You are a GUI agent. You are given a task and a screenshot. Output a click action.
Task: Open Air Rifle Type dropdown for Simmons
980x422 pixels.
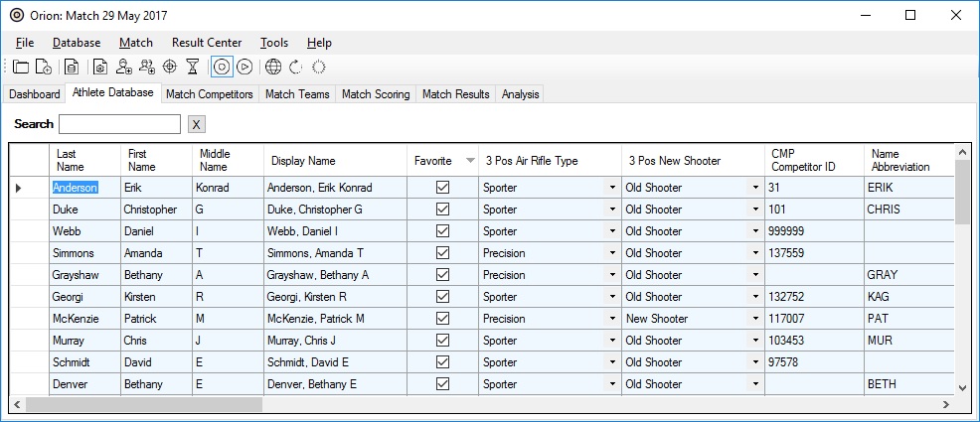click(x=612, y=253)
